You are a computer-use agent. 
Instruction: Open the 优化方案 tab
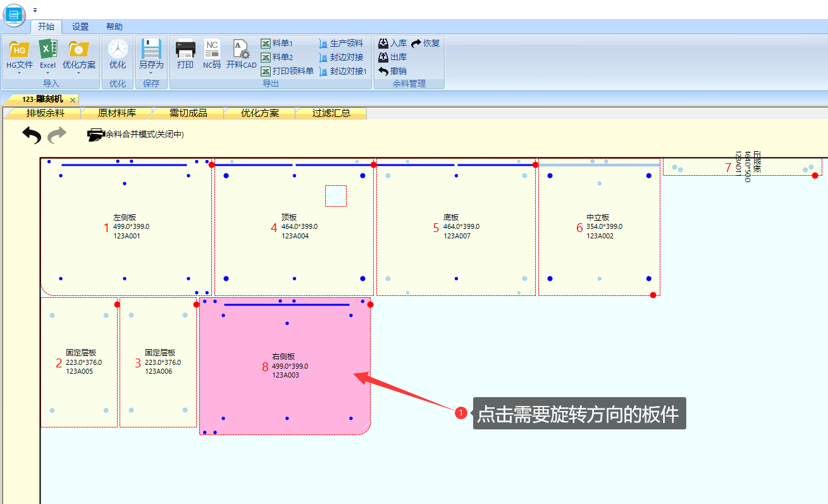(260, 113)
